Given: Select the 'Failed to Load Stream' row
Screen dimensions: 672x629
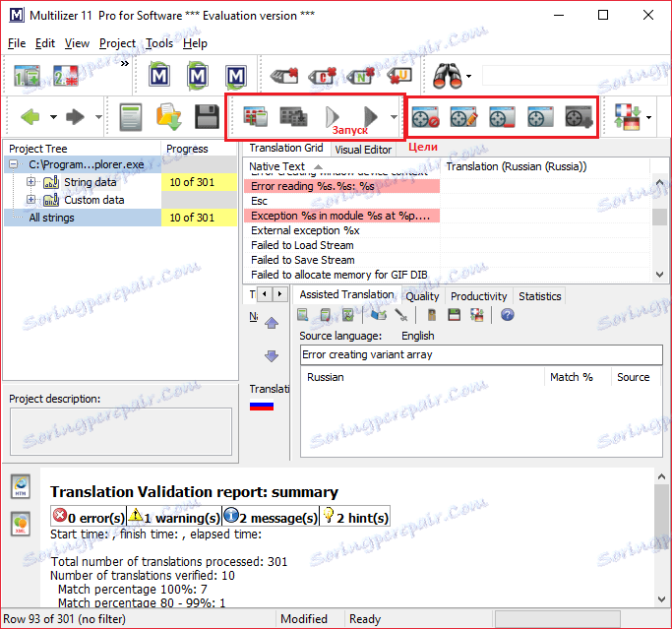Looking at the screenshot, I should point(447,245).
